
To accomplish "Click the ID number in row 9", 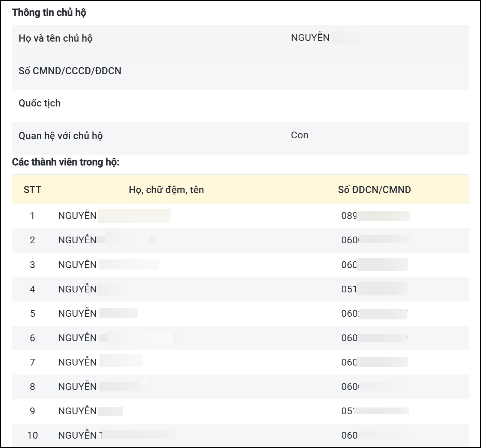I will tap(375, 411).
